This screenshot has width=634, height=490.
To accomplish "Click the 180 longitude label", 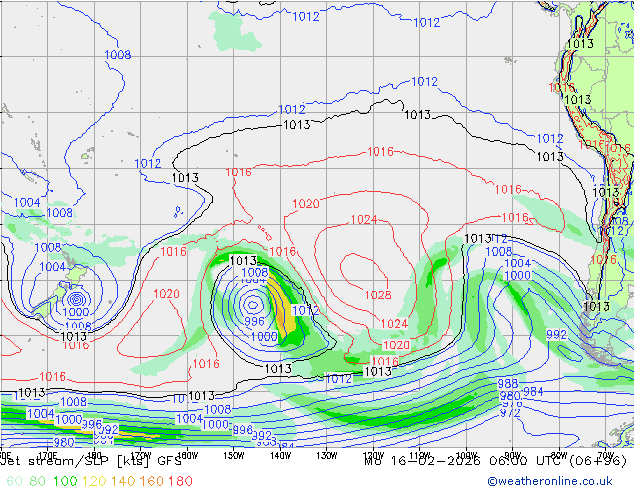I will (94, 455).
